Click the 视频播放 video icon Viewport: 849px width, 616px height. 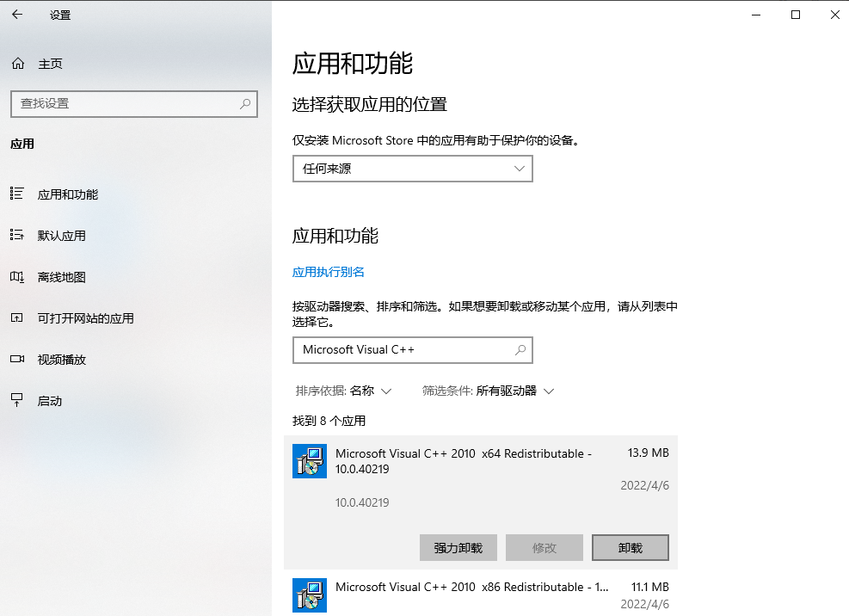[16, 360]
